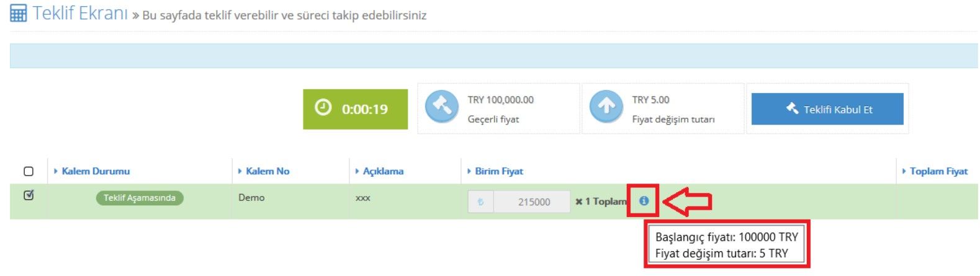Uncheck the Demo row checkbox

point(29,195)
